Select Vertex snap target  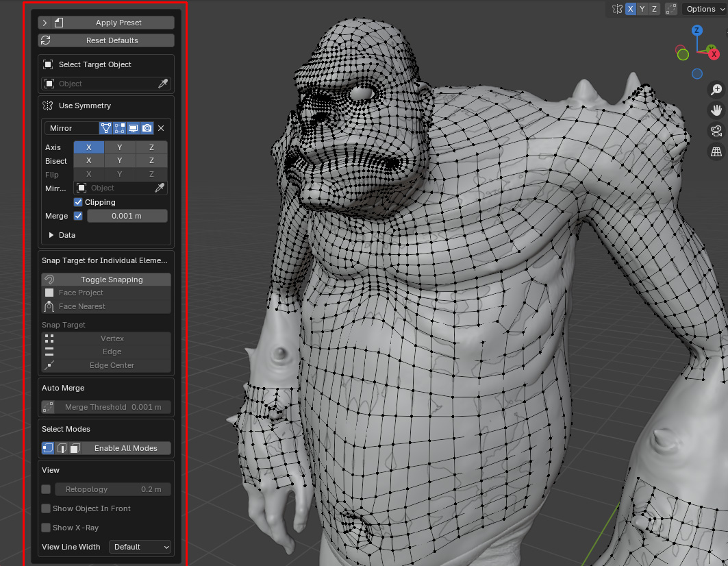click(x=106, y=339)
